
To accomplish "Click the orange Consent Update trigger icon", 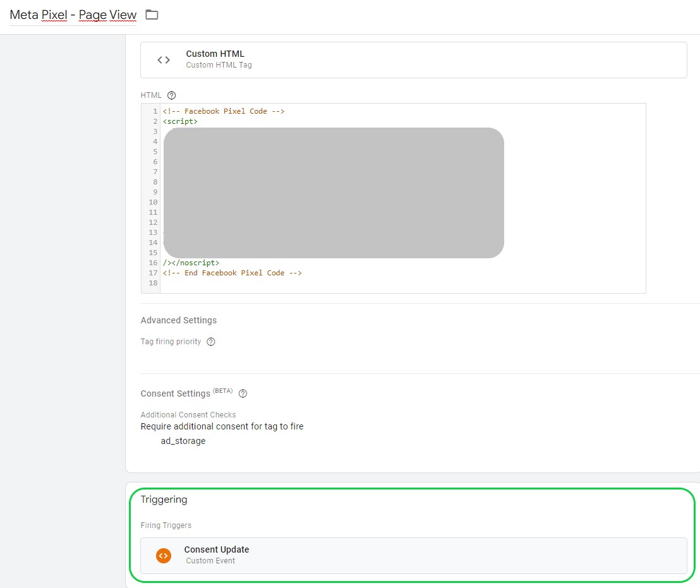I will (164, 556).
